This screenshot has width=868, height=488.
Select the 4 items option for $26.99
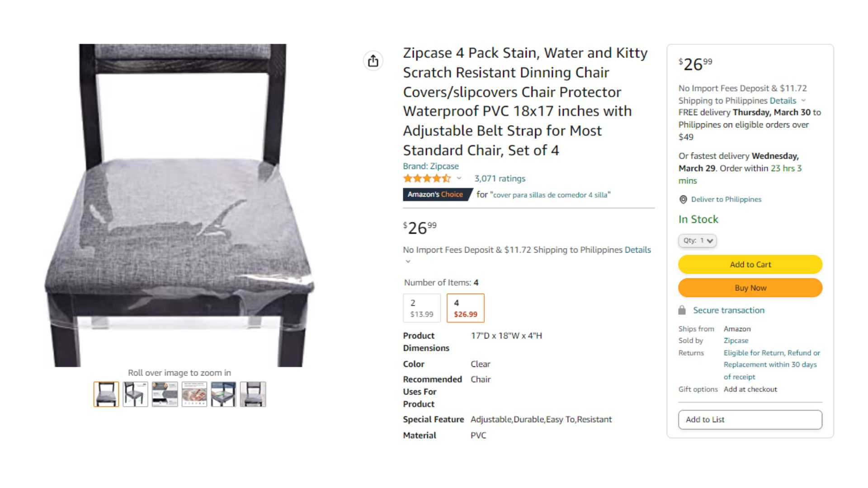click(x=465, y=308)
